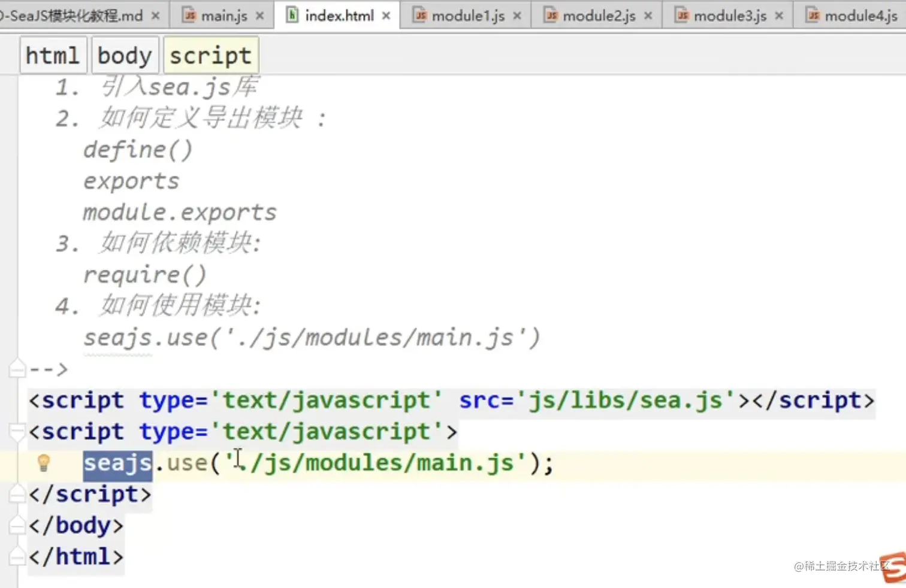Click the HTML icon on index.html tab
Screen dimensions: 906x588
pos(292,15)
